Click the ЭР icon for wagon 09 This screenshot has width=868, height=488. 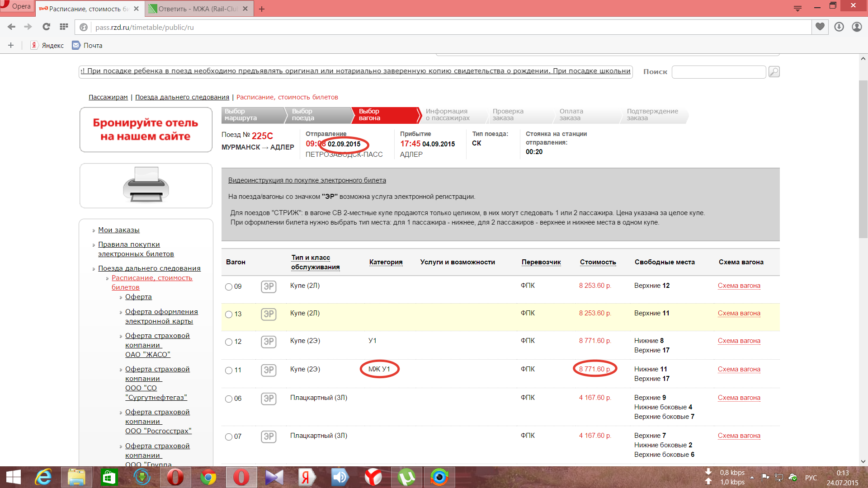pos(269,286)
